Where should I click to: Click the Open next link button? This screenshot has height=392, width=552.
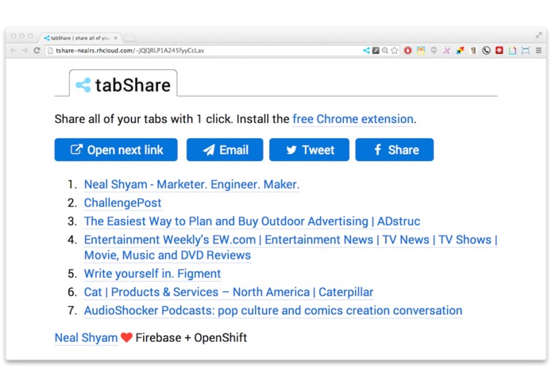point(116,150)
